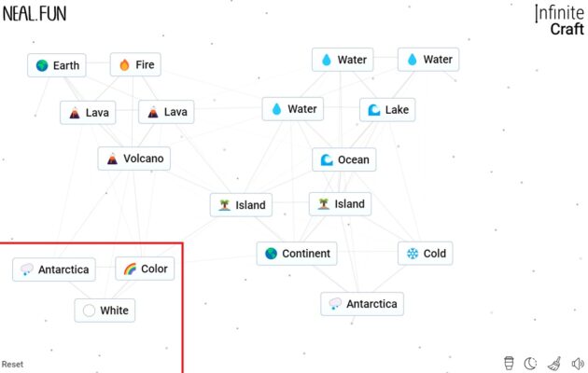The width and height of the screenshot is (588, 373).
Task: Select the Earth element tile
Action: [x=57, y=65]
